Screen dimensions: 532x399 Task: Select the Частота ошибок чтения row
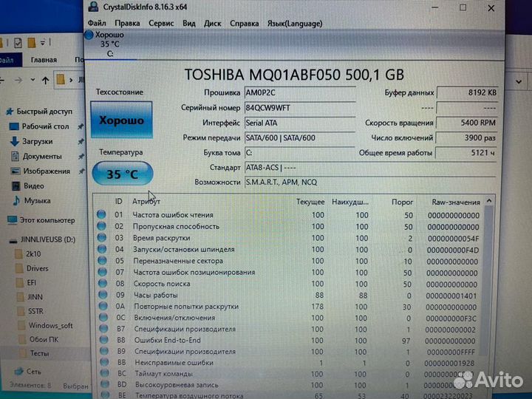tap(288, 215)
